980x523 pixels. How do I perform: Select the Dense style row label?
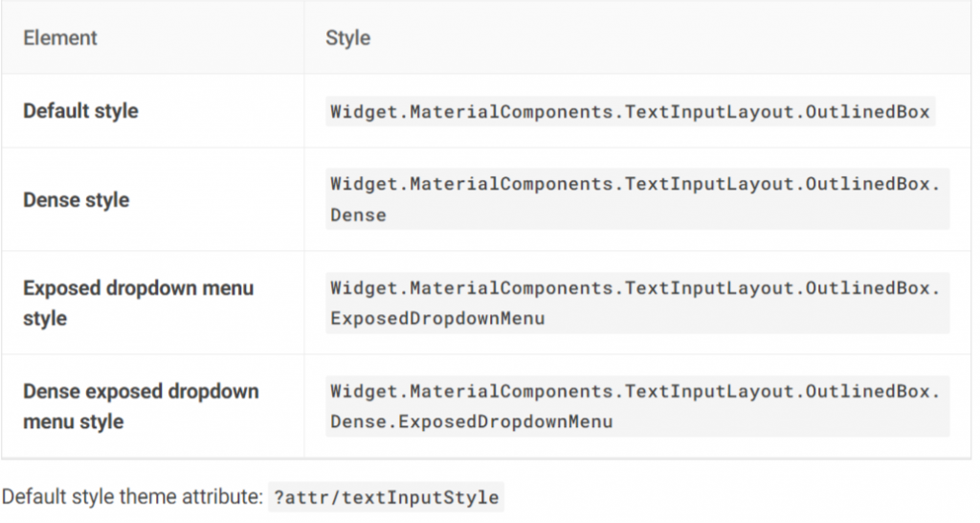tap(76, 200)
